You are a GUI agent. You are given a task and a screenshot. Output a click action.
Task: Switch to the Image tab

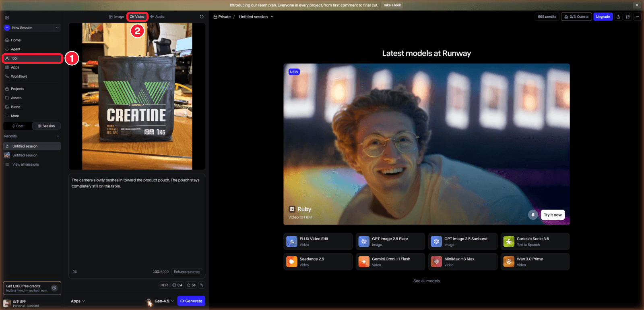(116, 17)
